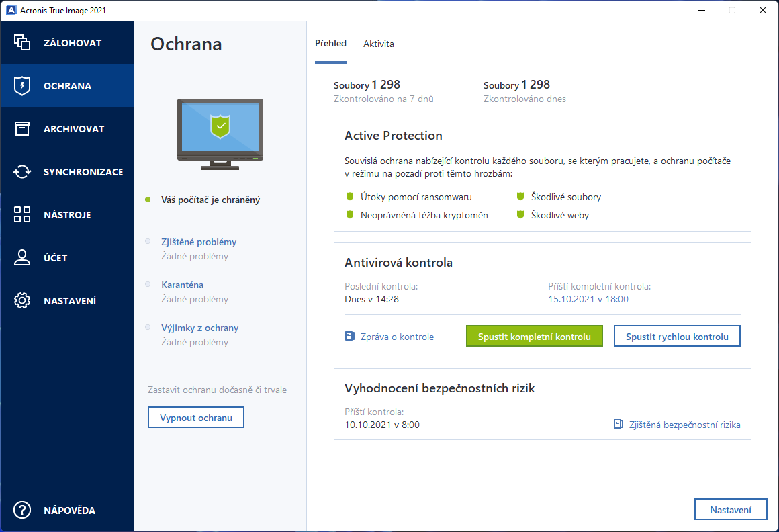779x532 pixels.
Task: Open the Synchronizace sync arrows icon
Action: click(22, 172)
